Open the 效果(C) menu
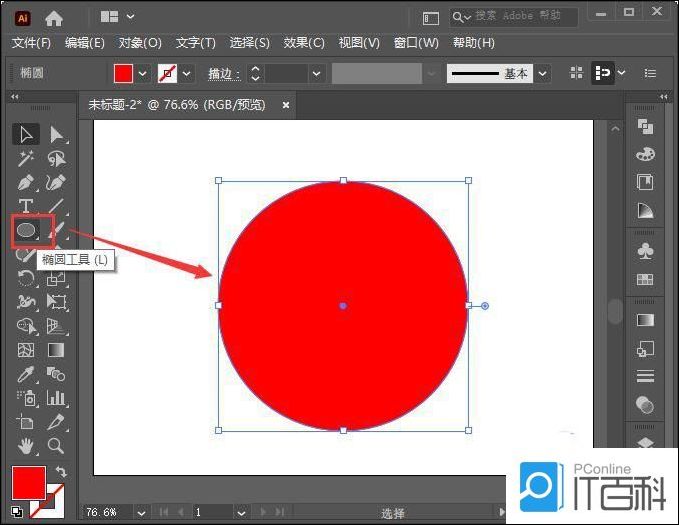The image size is (679, 525). coord(304,42)
